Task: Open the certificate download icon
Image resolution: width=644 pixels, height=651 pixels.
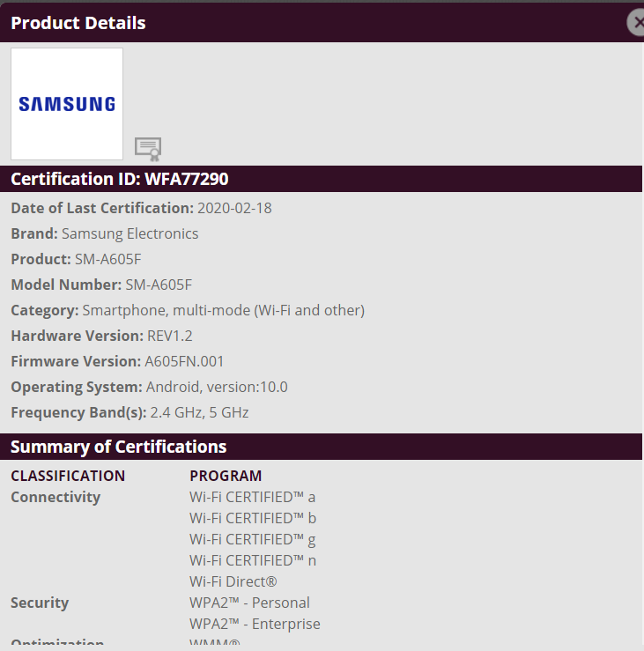Action: point(147,148)
